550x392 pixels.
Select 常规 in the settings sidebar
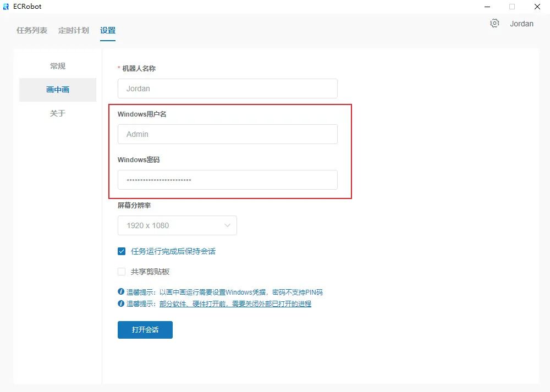58,66
